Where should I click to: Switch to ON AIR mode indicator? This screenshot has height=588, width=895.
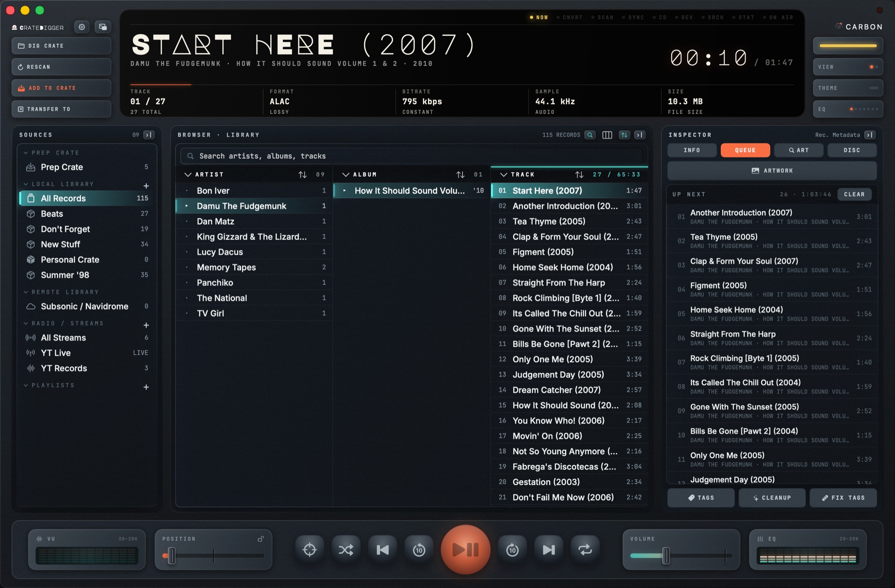click(x=778, y=17)
